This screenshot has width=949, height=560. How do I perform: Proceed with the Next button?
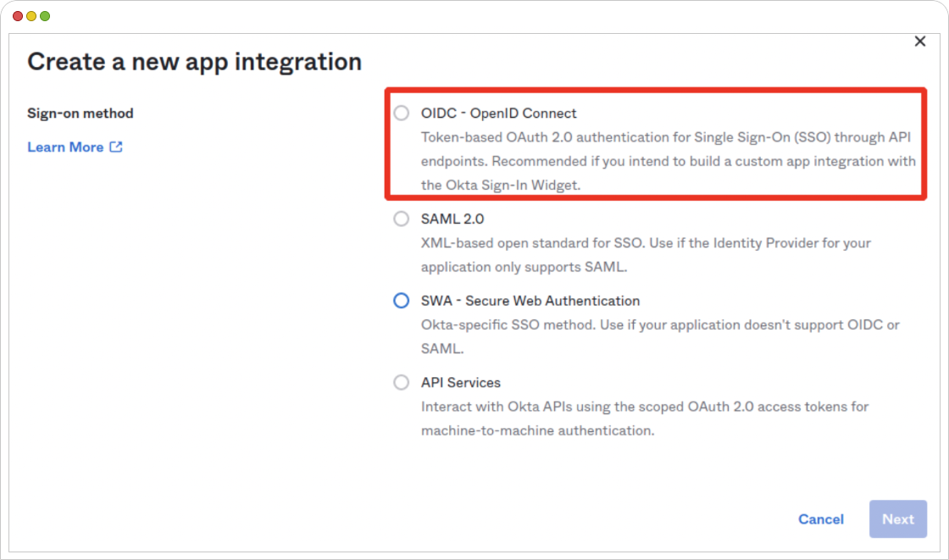coord(898,519)
